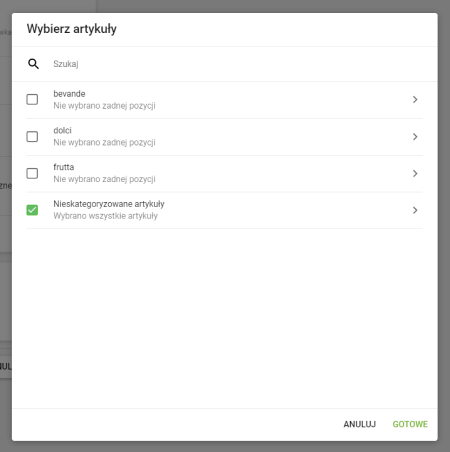Open Nieskategoryzowane artykuły chevron arrow
450x452 pixels.
[x=415, y=210]
